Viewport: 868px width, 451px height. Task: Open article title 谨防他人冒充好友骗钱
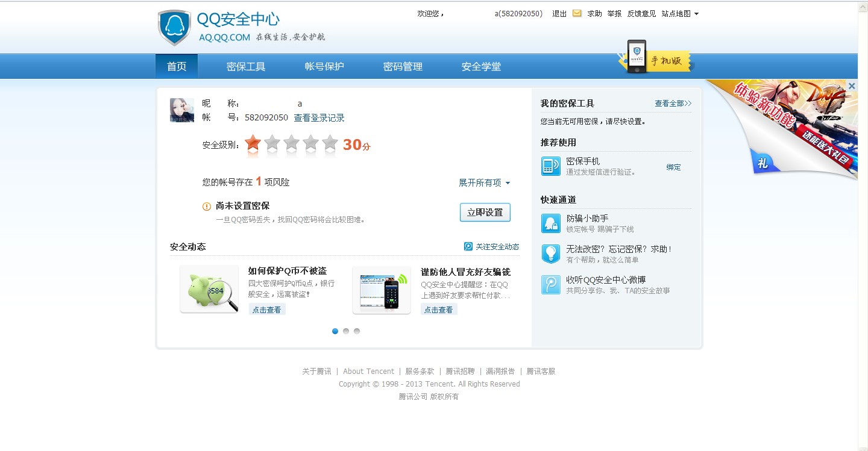point(465,272)
